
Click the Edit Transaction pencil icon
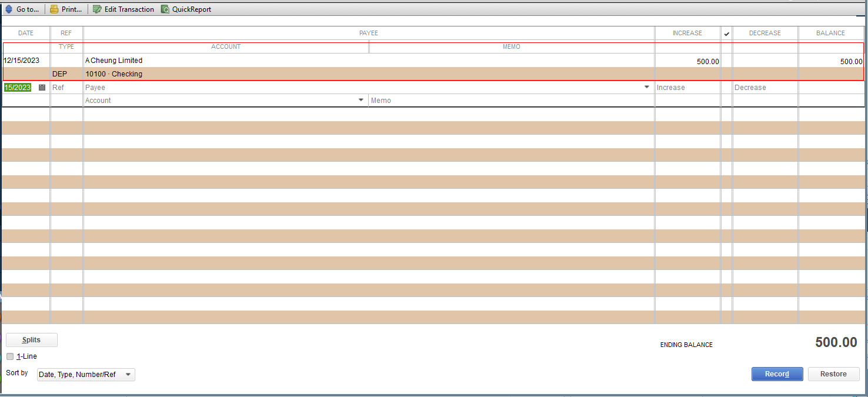(x=97, y=9)
